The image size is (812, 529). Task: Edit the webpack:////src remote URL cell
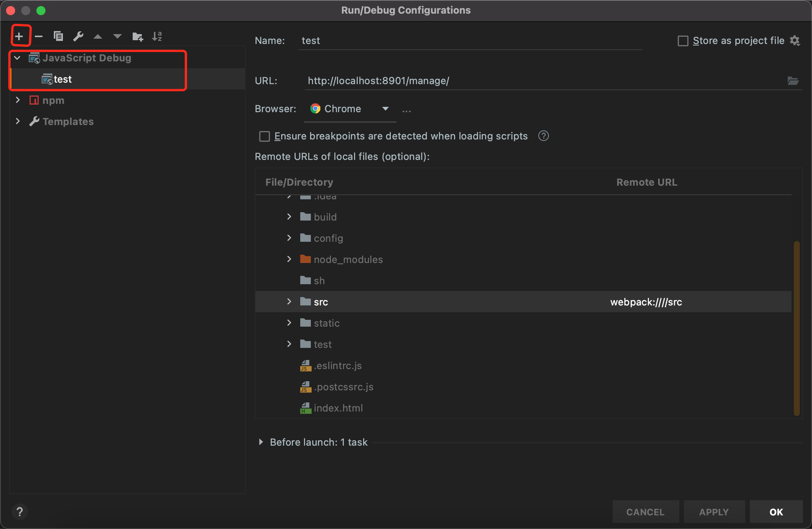[x=646, y=302]
